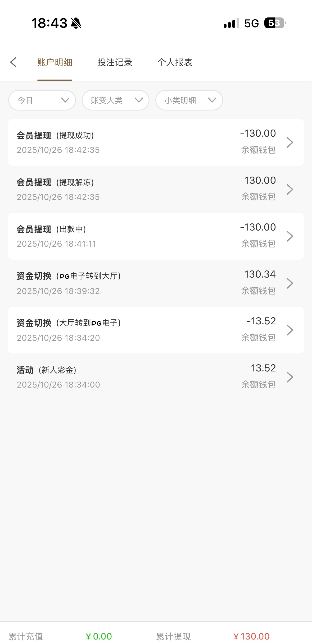Tap chevron on 新人彩金 activity row

(x=290, y=377)
